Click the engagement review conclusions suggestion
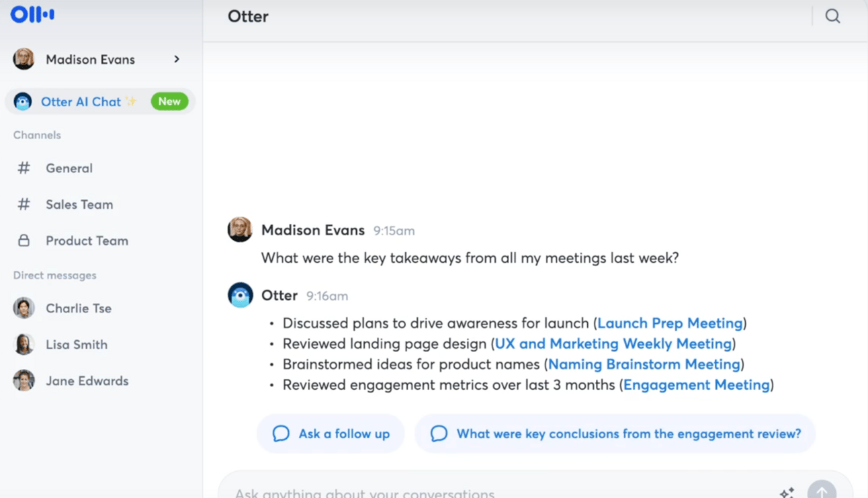This screenshot has height=498, width=868. [x=615, y=433]
